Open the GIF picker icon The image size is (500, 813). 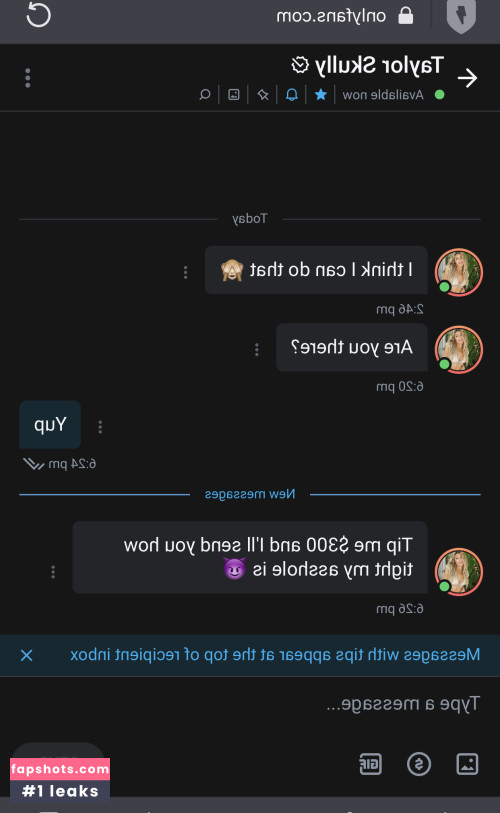coord(371,764)
